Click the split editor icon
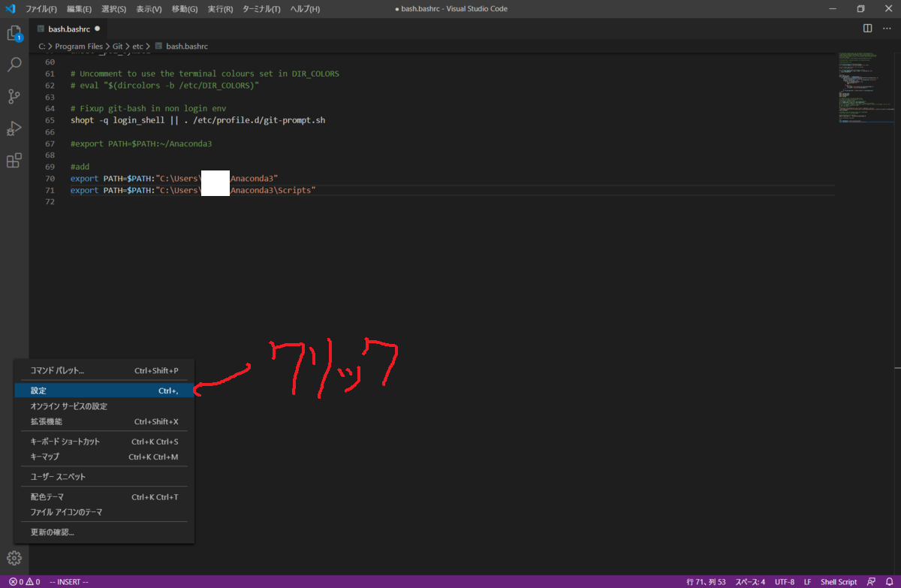 [867, 29]
